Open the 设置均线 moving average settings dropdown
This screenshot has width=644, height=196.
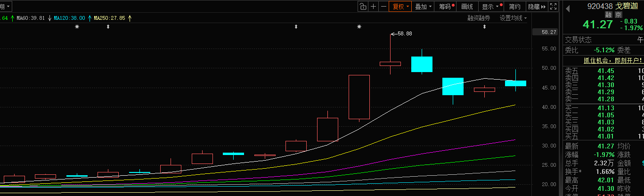(x=513, y=18)
